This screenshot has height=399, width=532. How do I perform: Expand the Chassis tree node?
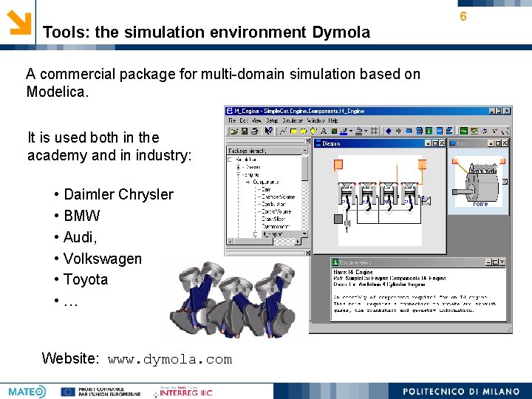(238, 167)
